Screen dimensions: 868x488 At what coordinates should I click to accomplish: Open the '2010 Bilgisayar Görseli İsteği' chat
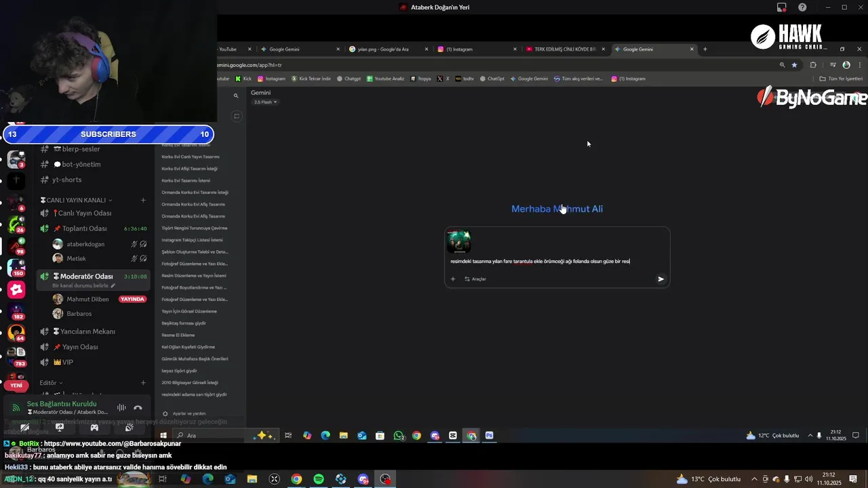tap(189, 382)
